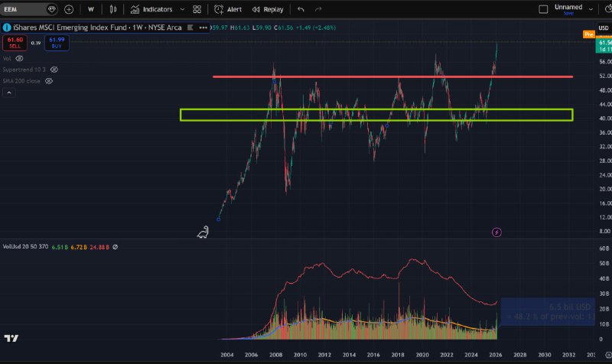Click the lightning bolt event marker

(496, 232)
